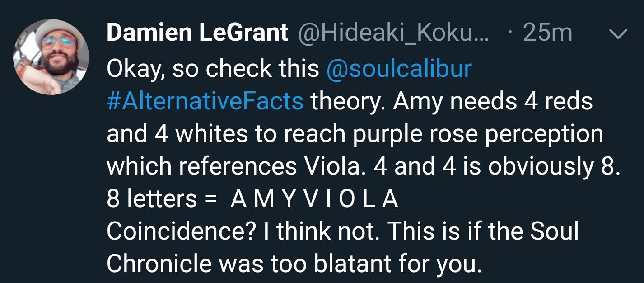Open the @Hideaki_Koku... handle link
This screenshot has width=644, height=283.
(x=393, y=33)
